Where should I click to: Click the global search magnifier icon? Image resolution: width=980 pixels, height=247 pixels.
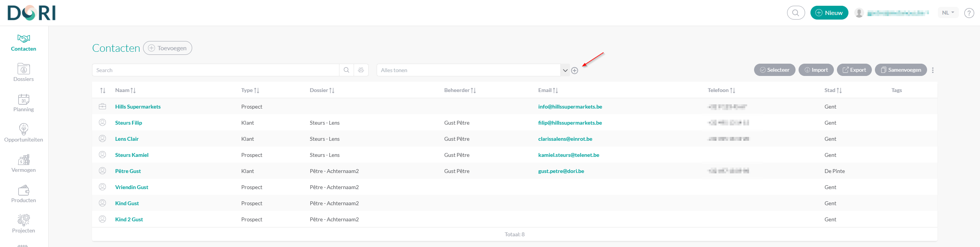tap(796, 13)
